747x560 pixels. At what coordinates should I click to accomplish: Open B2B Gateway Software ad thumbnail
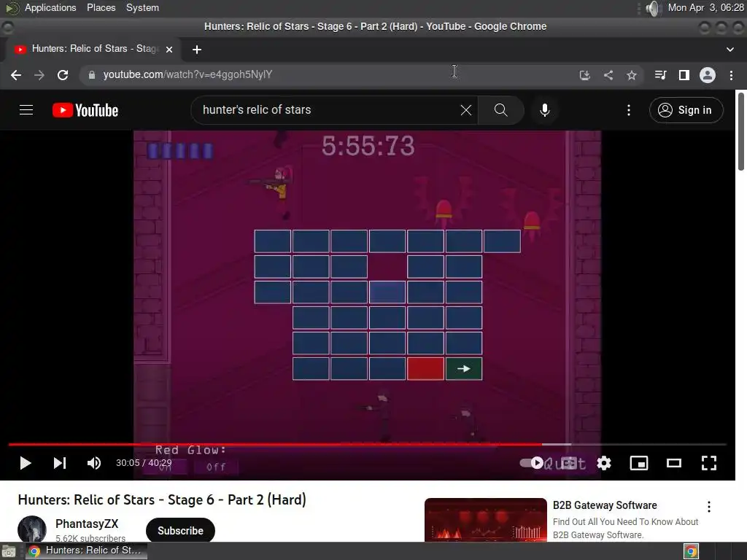coord(485,520)
